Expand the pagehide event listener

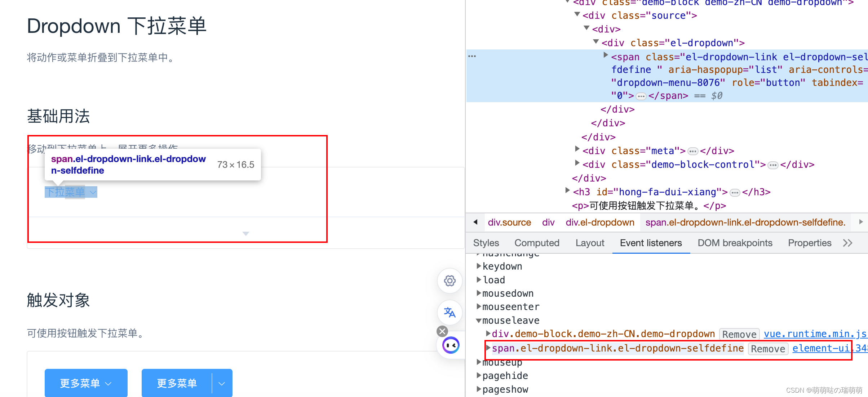pos(479,375)
